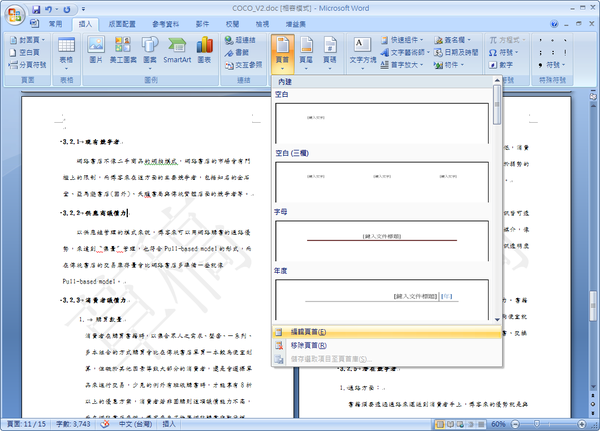Screen dimensions: 600x431
Task: Click scroll-down arrow in header gallery
Action: coord(497,319)
